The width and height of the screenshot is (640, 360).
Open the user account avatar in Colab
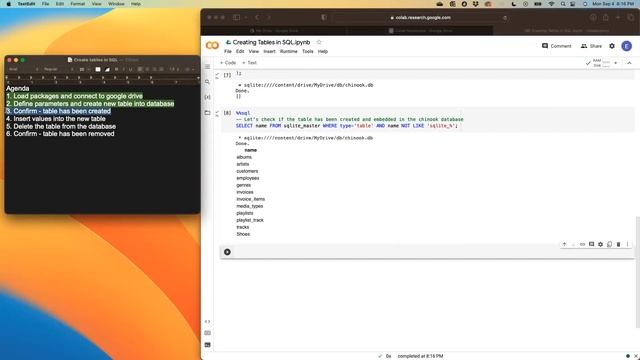(627, 46)
